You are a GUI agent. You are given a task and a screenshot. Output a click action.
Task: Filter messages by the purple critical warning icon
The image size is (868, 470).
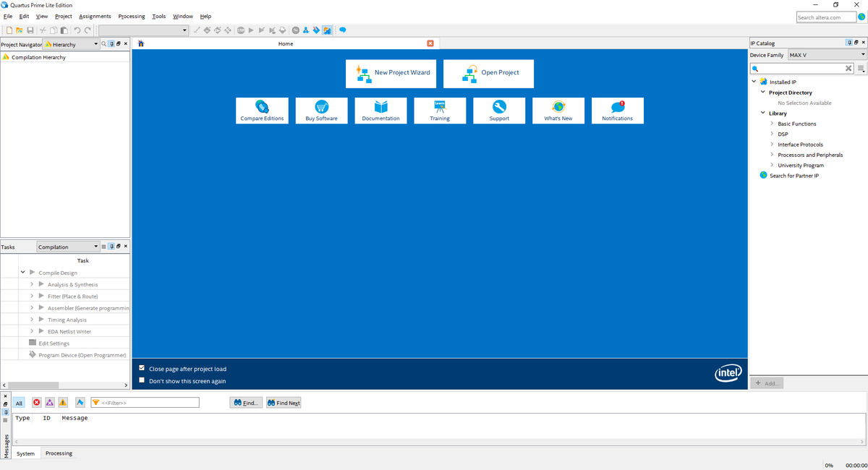point(49,402)
